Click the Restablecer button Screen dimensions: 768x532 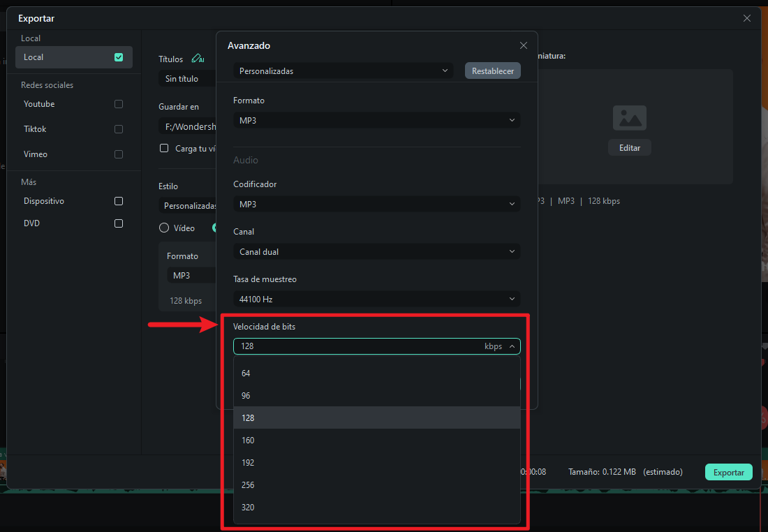[493, 71]
